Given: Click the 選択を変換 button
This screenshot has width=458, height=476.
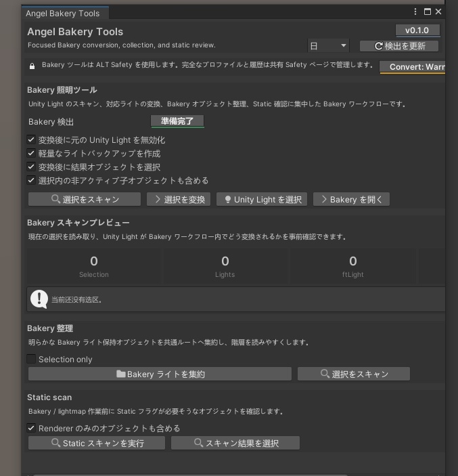Looking at the screenshot, I should [x=179, y=200].
